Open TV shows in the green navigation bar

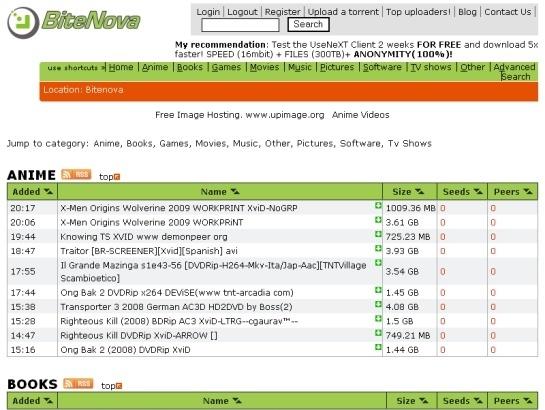(x=431, y=67)
